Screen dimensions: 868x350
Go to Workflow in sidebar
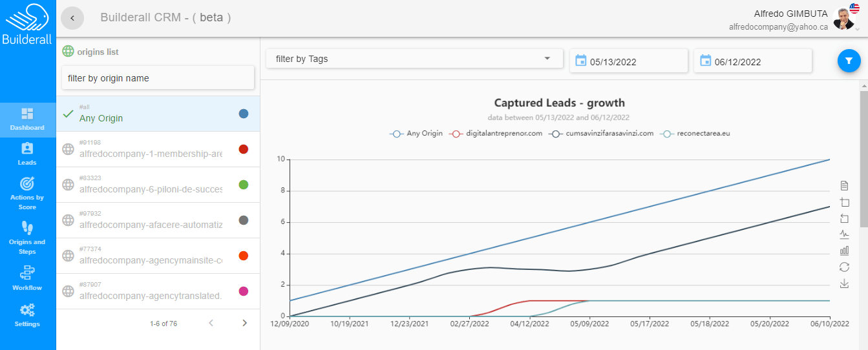click(27, 278)
